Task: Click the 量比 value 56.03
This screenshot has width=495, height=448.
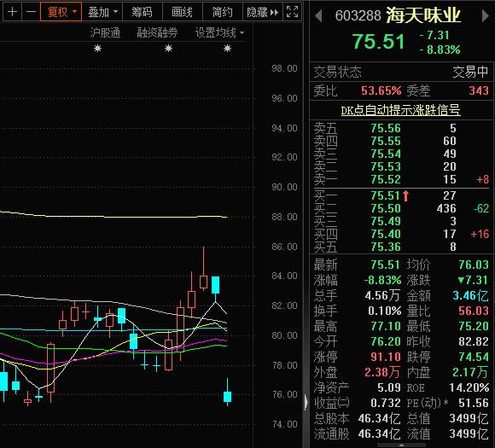Action: coord(474,311)
